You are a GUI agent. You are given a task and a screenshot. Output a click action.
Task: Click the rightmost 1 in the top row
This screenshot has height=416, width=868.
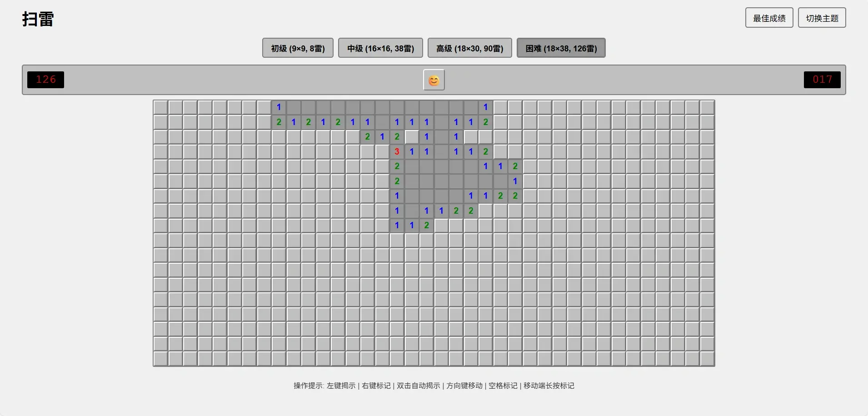pos(485,108)
